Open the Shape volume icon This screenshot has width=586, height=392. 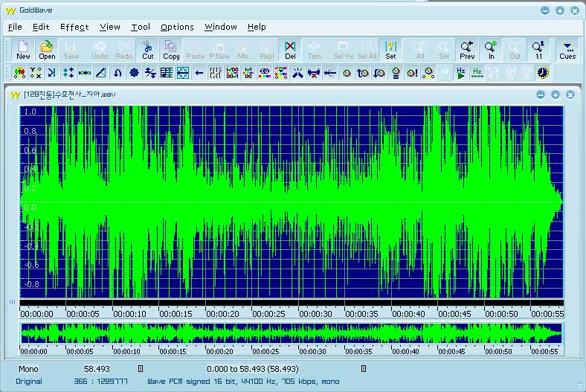(428, 73)
